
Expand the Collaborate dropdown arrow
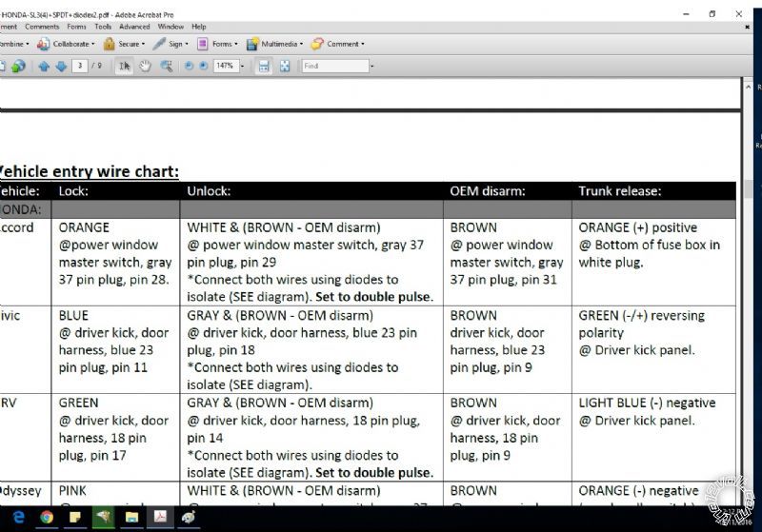tap(92, 44)
